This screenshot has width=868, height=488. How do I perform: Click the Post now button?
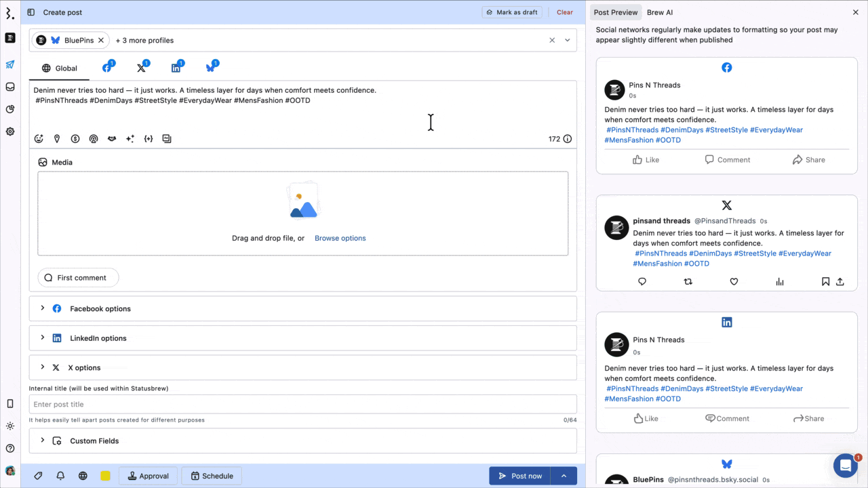tap(520, 476)
